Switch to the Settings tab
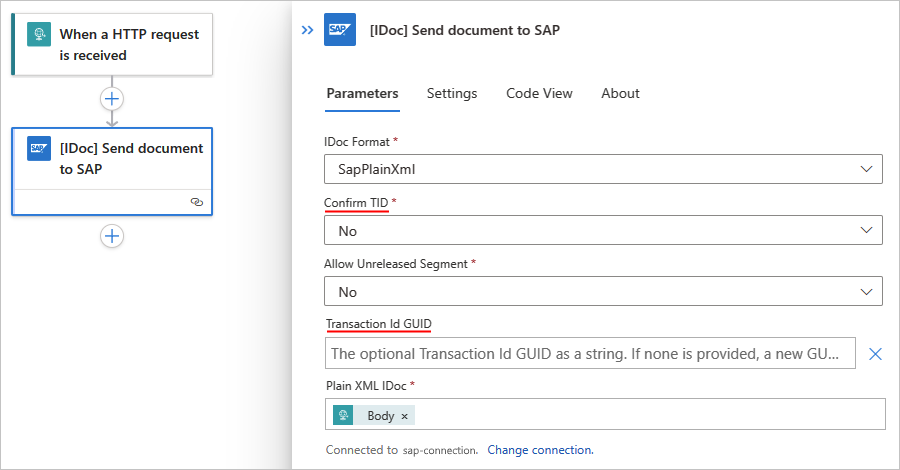 452,93
